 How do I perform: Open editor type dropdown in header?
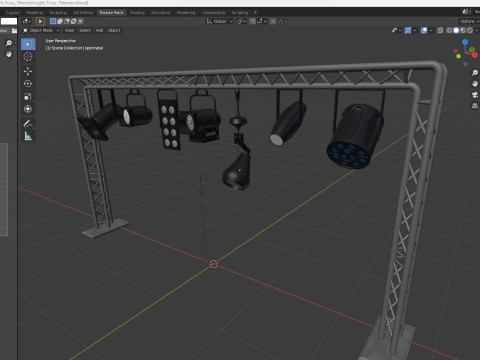coord(26,21)
